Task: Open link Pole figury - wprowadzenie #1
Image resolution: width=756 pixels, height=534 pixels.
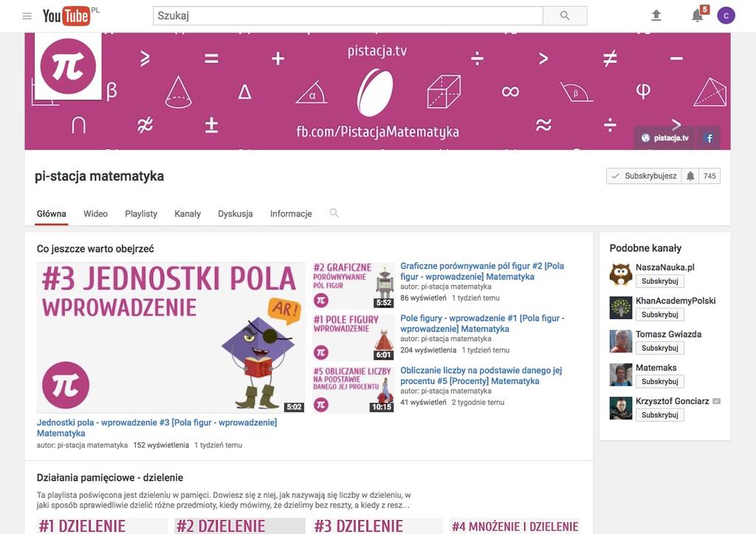Action: [x=482, y=324]
